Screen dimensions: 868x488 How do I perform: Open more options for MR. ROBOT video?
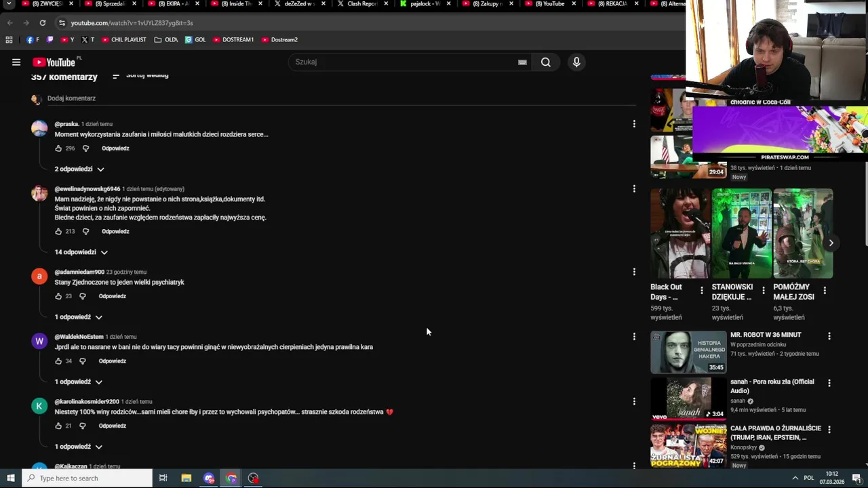(829, 336)
